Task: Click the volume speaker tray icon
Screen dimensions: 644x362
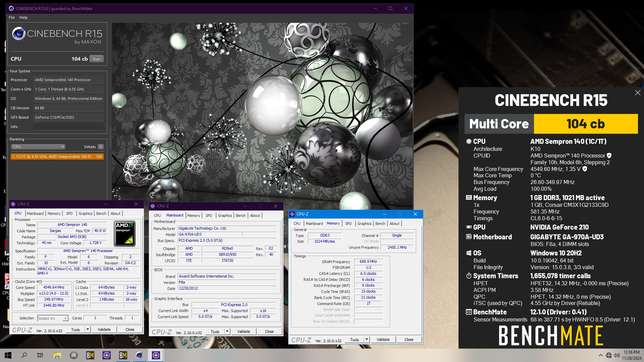Action: pos(616,355)
